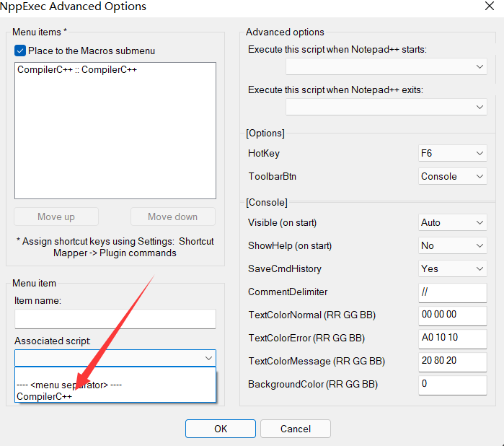Close the NppExec Advanced Options dialog
The width and height of the screenshot is (504, 446).
tap(490, 6)
